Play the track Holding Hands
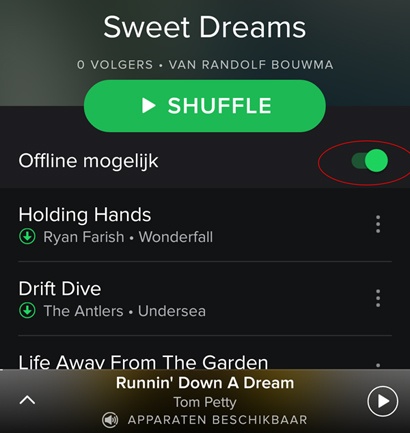 85,214
